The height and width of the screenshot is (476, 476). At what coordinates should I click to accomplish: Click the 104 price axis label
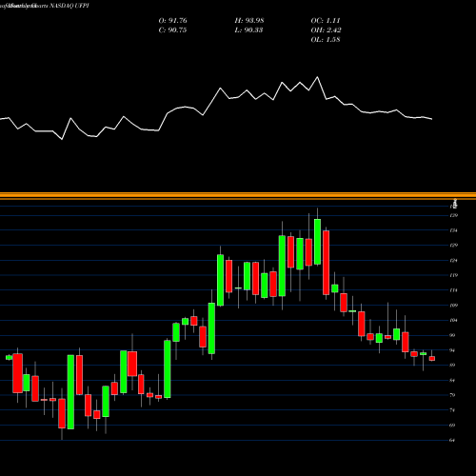tap(454, 320)
